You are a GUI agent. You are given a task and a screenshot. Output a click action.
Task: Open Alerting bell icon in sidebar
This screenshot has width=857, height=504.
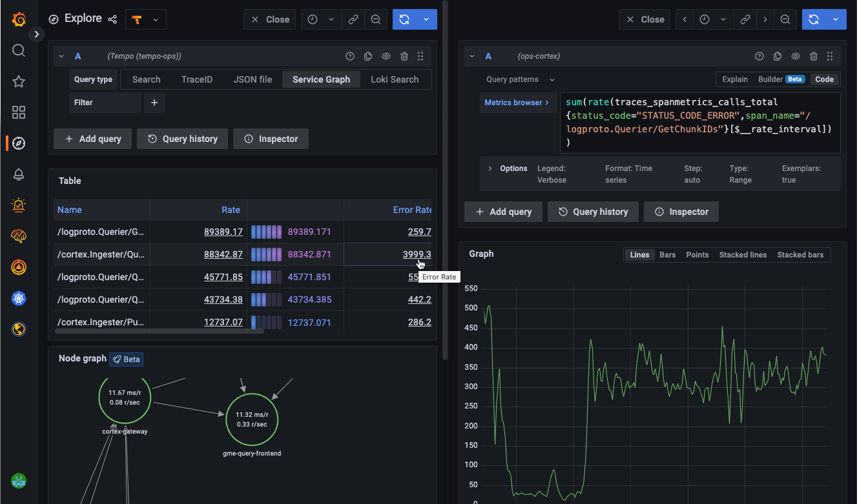[19, 174]
